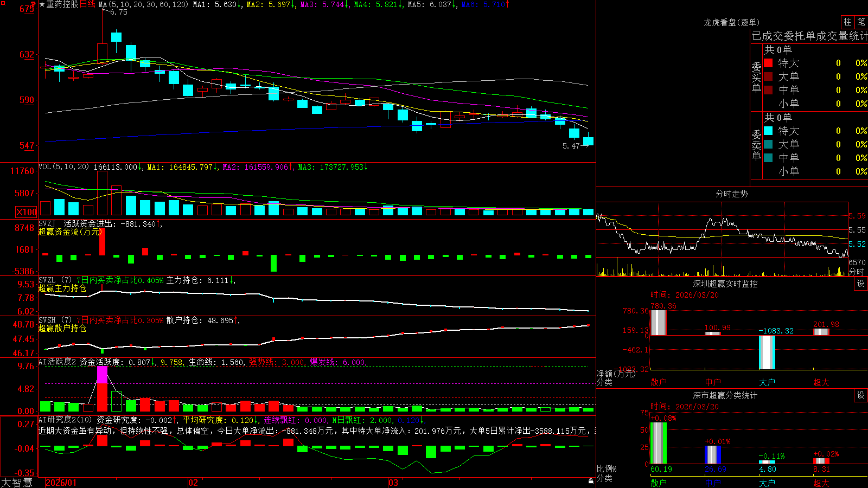
Task: Click the padlock icon below the chart
Action: tap(591, 481)
